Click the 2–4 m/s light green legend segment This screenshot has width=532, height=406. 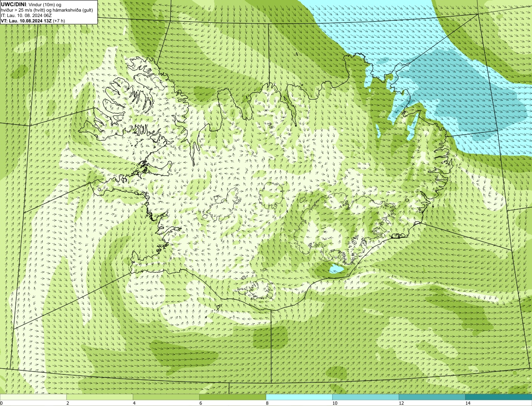coord(100,397)
